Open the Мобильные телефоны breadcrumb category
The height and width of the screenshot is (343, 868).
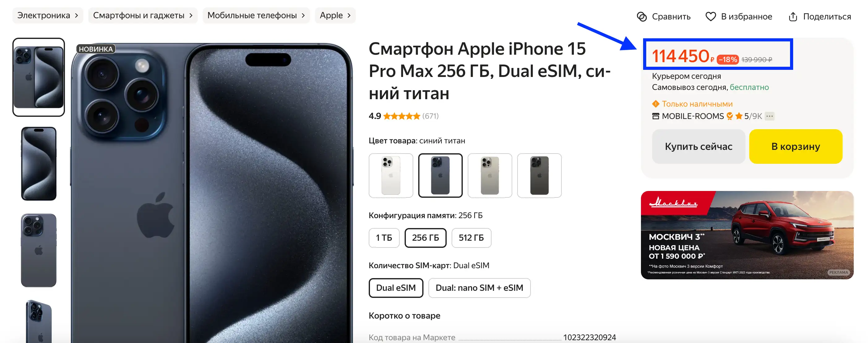(256, 15)
